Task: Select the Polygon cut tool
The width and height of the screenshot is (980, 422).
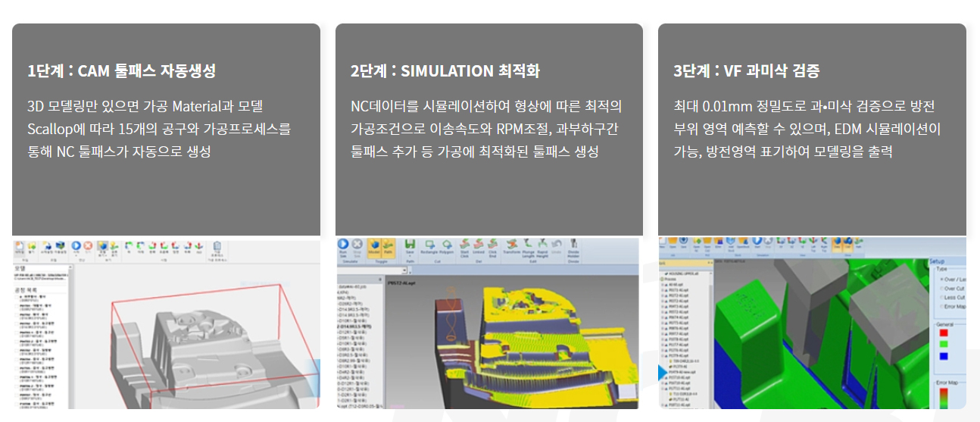Action: tap(447, 246)
